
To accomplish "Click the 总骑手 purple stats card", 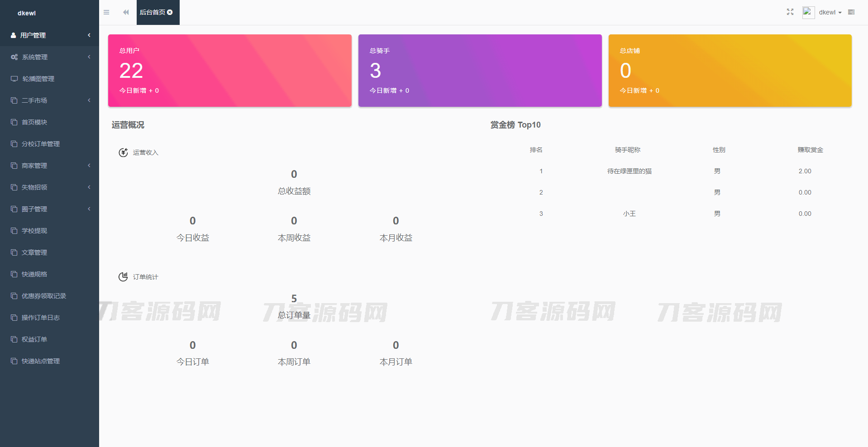I will point(480,71).
